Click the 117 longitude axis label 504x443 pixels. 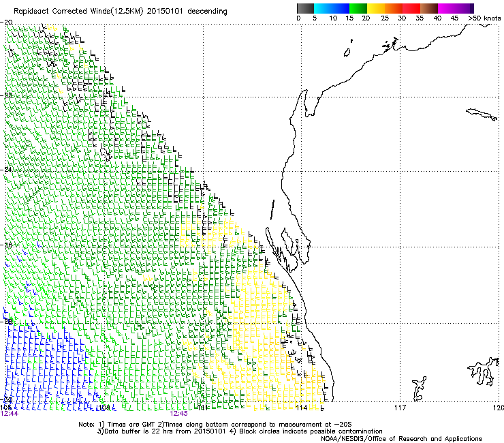coord(400,408)
